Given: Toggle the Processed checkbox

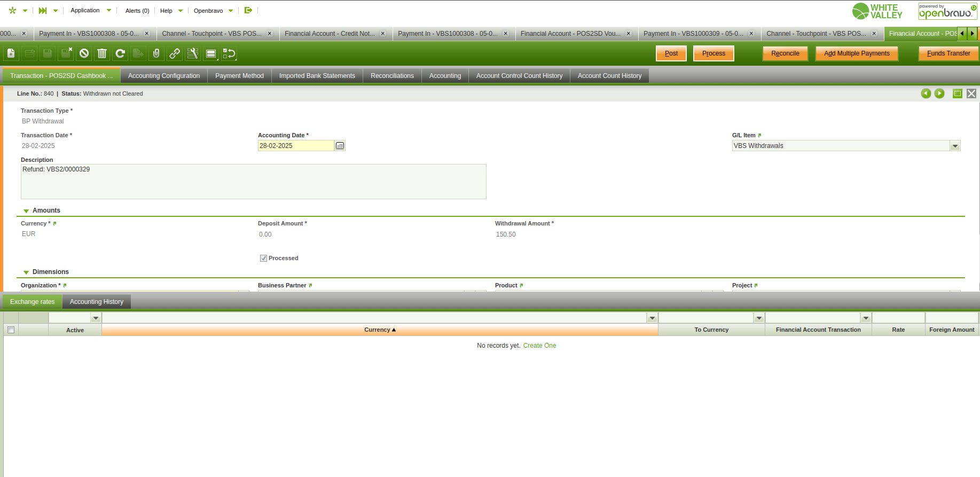Looking at the screenshot, I should [263, 258].
